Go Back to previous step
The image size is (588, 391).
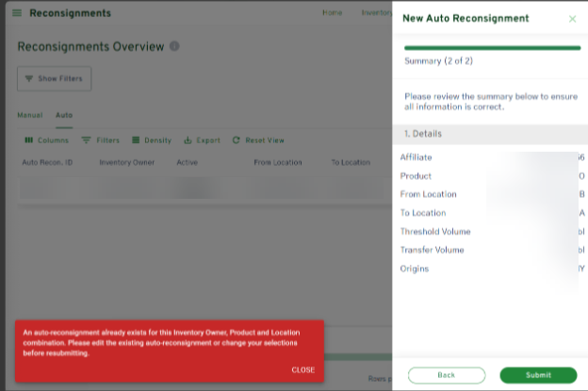(447, 375)
